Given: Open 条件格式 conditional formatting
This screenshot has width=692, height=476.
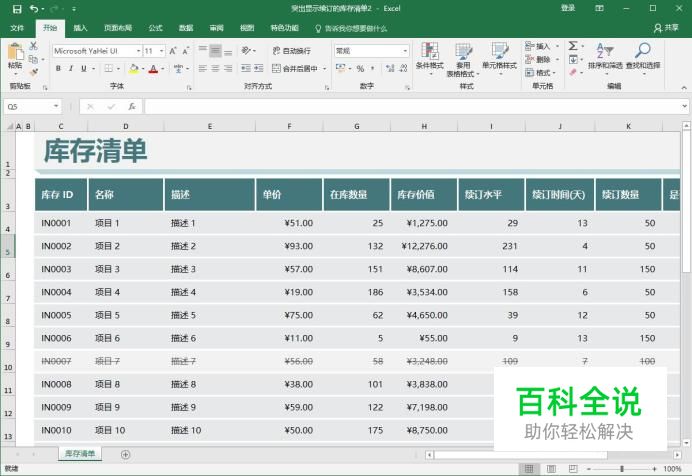Looking at the screenshot, I should pyautogui.click(x=429, y=59).
